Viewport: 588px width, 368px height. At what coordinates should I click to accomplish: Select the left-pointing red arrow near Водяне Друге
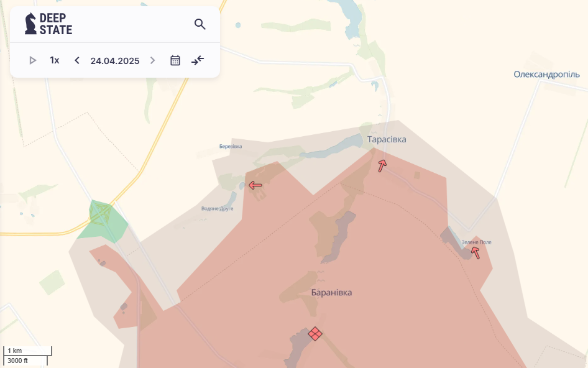255,185
